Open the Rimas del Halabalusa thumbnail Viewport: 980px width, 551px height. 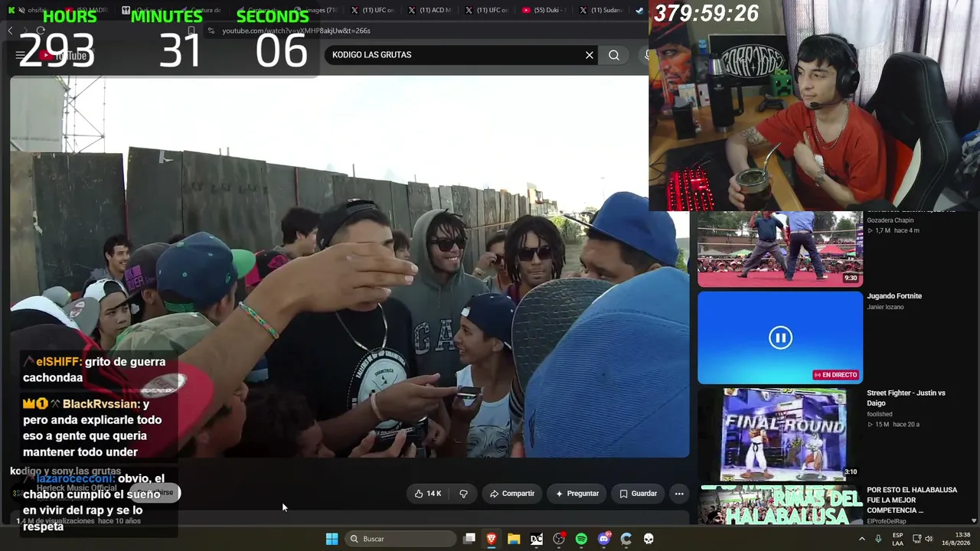[780, 505]
